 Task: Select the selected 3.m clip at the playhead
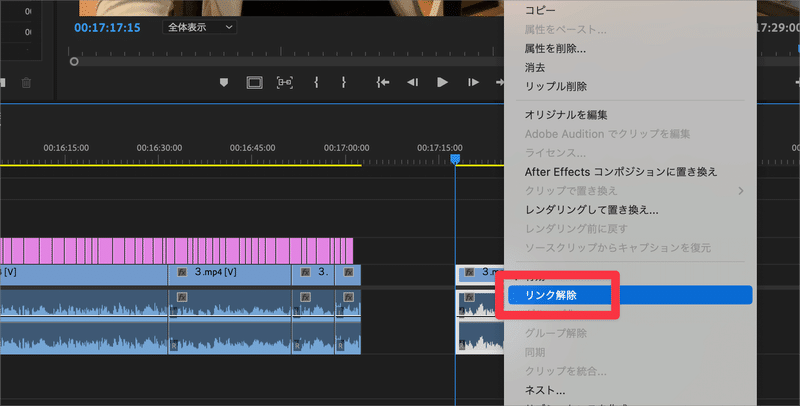(x=480, y=274)
